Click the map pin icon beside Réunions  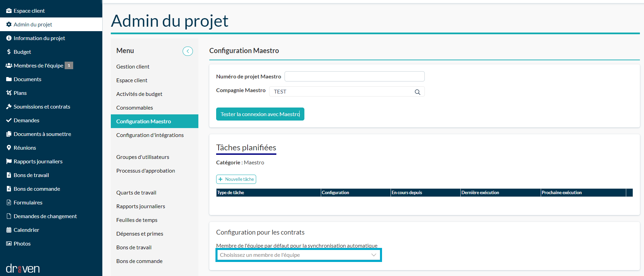tap(9, 148)
